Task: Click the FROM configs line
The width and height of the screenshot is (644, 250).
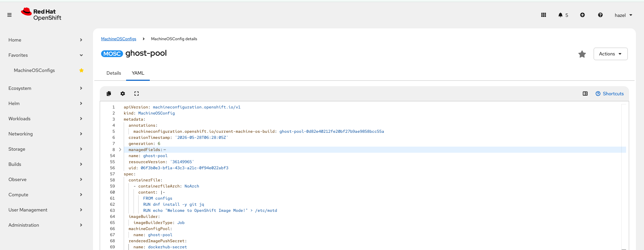Action: [158, 198]
